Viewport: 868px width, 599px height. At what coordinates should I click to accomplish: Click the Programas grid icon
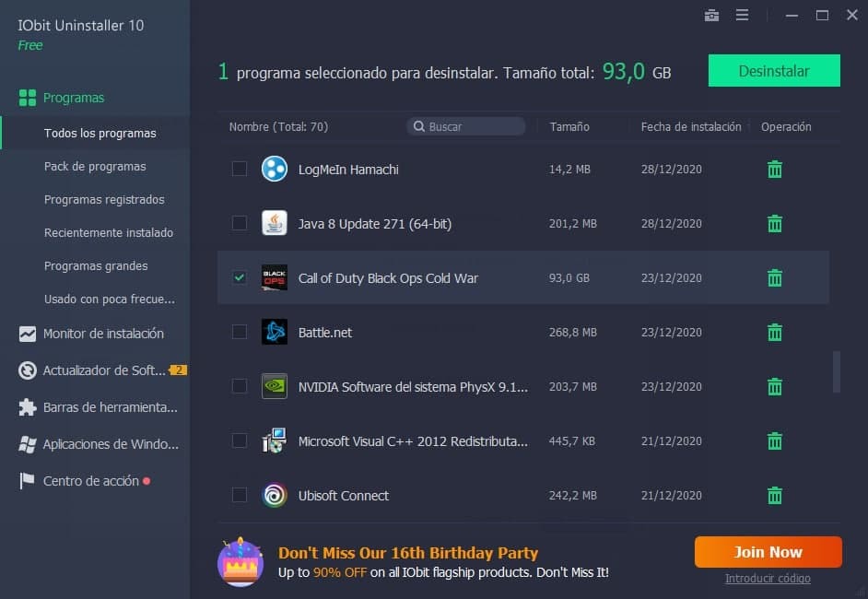click(27, 98)
